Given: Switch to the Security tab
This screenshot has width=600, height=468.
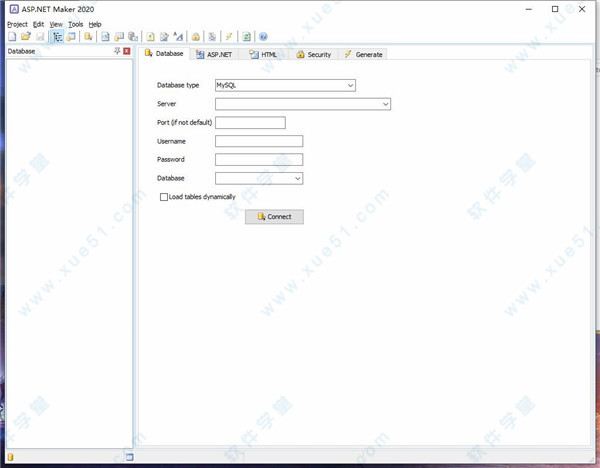Looking at the screenshot, I should 314,54.
